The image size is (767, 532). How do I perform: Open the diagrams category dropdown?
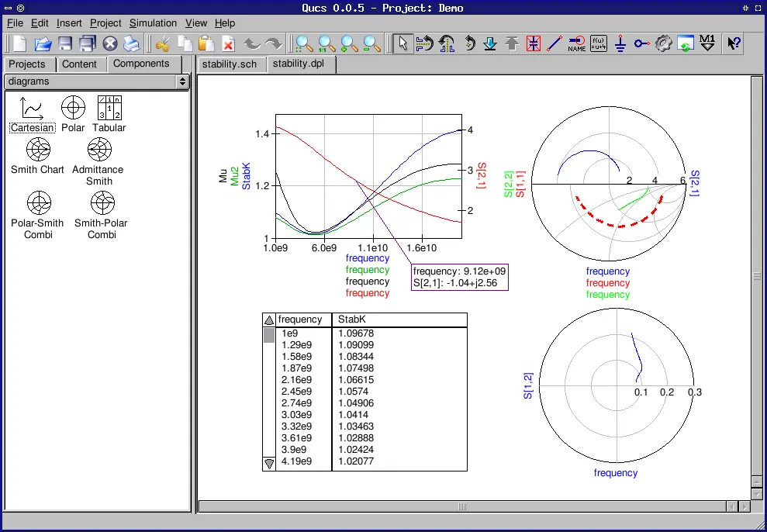[x=97, y=81]
